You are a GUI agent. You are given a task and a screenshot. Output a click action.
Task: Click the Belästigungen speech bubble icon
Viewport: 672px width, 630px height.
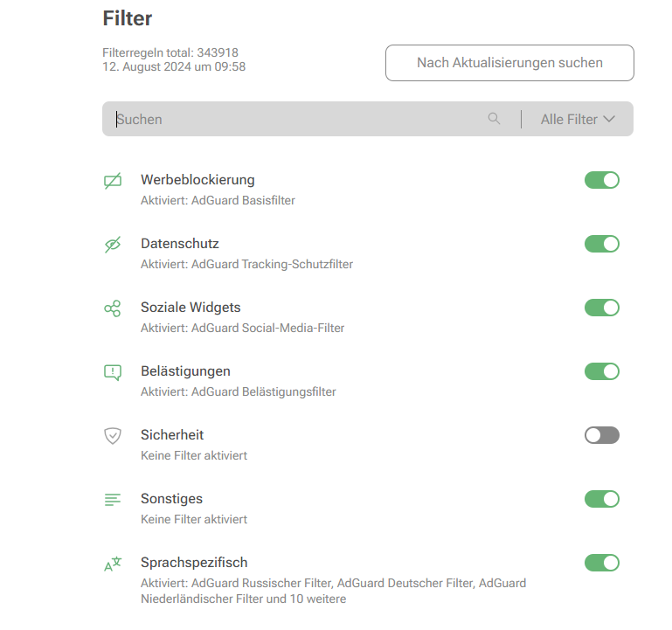tap(113, 372)
